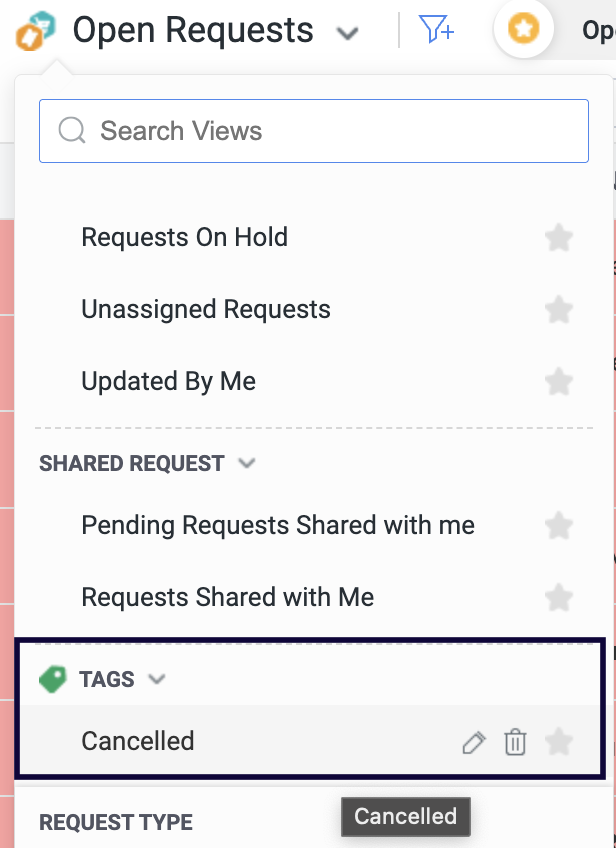Delete the Cancelled tag view
The image size is (616, 848).
point(515,742)
